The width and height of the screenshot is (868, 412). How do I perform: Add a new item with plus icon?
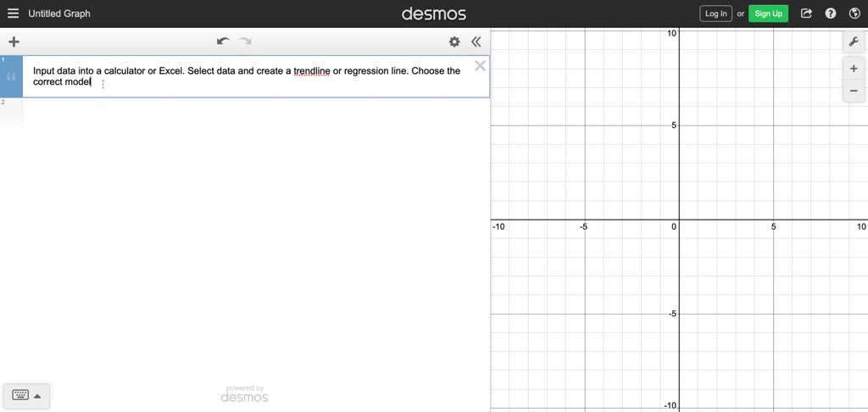click(x=14, y=42)
